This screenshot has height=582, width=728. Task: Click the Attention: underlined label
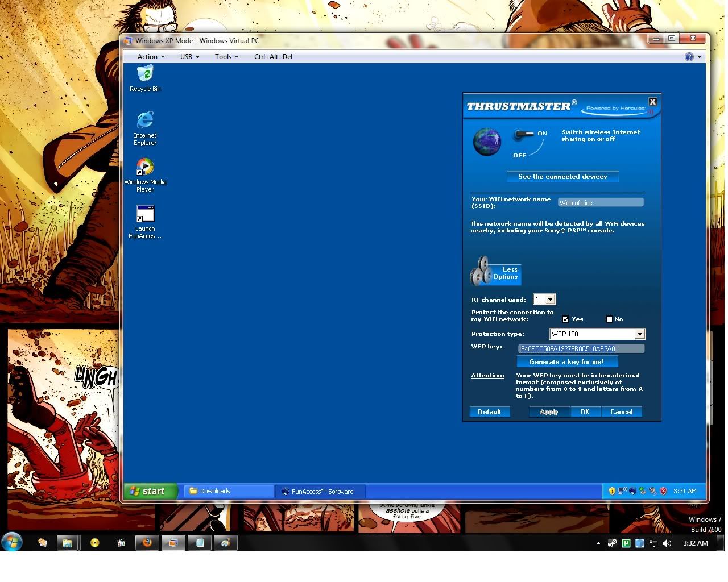[487, 376]
